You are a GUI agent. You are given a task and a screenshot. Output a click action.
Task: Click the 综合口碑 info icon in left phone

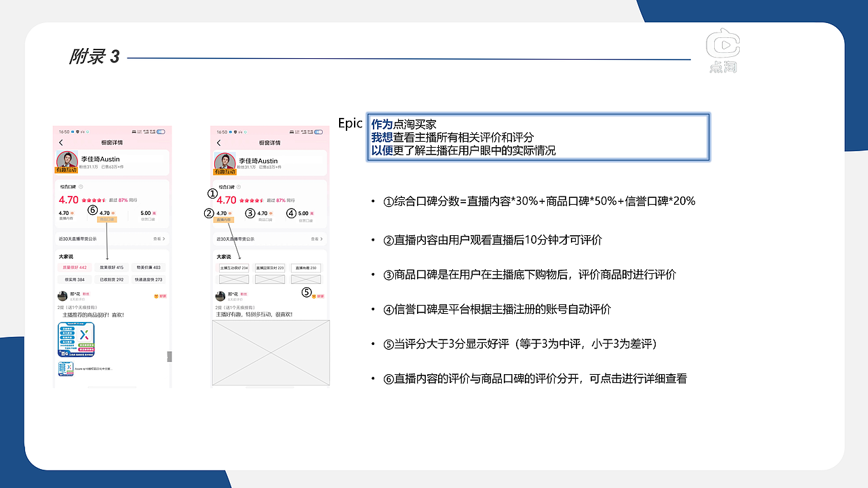pyautogui.click(x=81, y=186)
